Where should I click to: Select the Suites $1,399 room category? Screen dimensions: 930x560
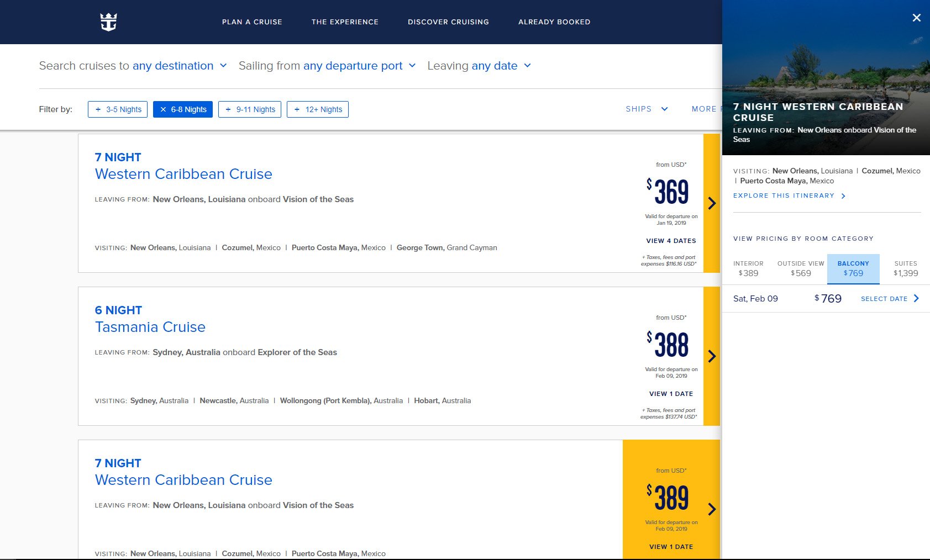click(x=906, y=268)
